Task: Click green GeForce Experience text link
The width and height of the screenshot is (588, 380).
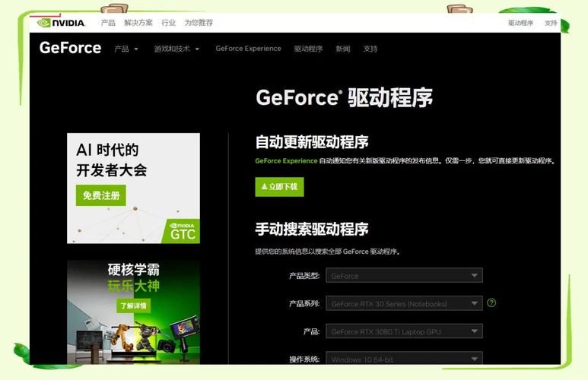Action: coord(286,161)
